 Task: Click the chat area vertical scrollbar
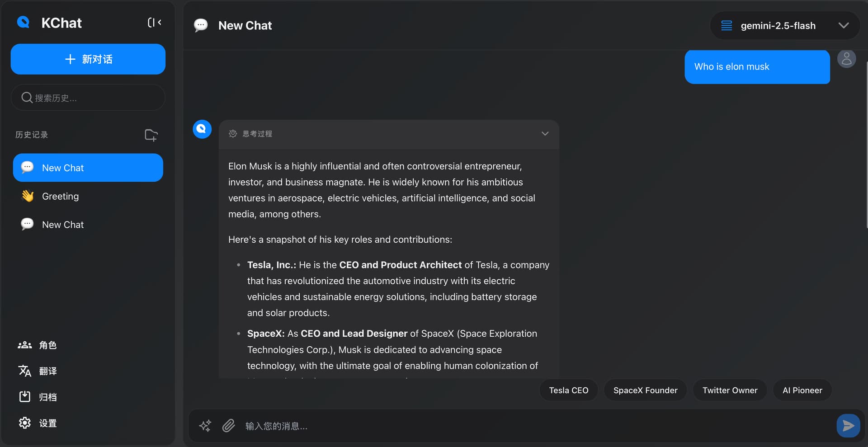tap(866, 145)
